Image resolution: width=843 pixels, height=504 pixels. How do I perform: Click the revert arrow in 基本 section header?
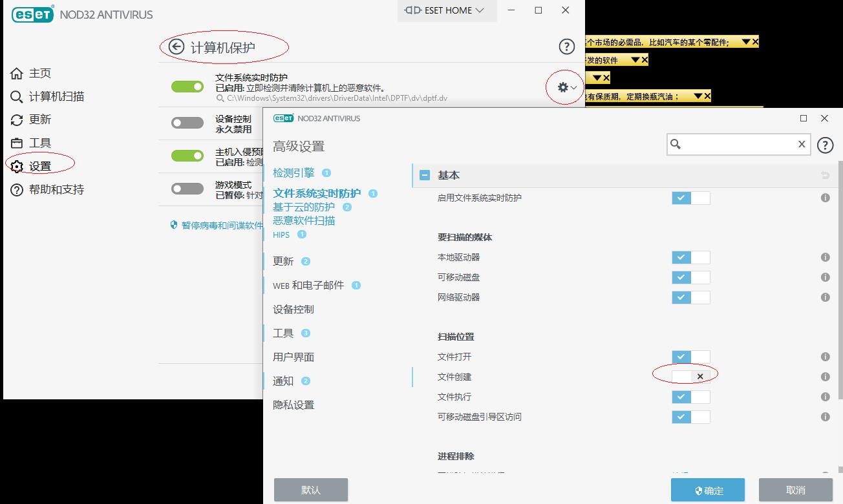pos(825,175)
